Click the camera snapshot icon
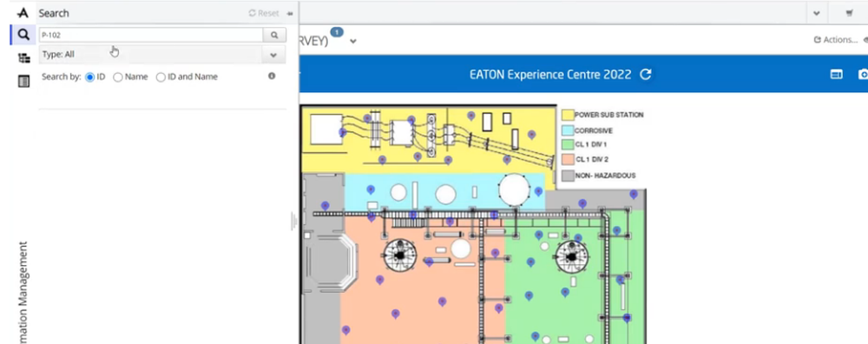This screenshot has width=868, height=344. click(863, 74)
